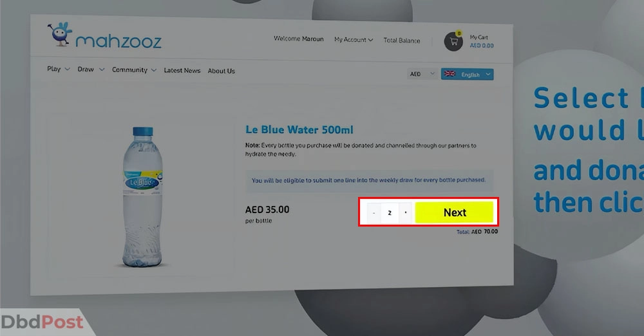Click the quantity field showing 2
The height and width of the screenshot is (336, 644).
tap(390, 213)
